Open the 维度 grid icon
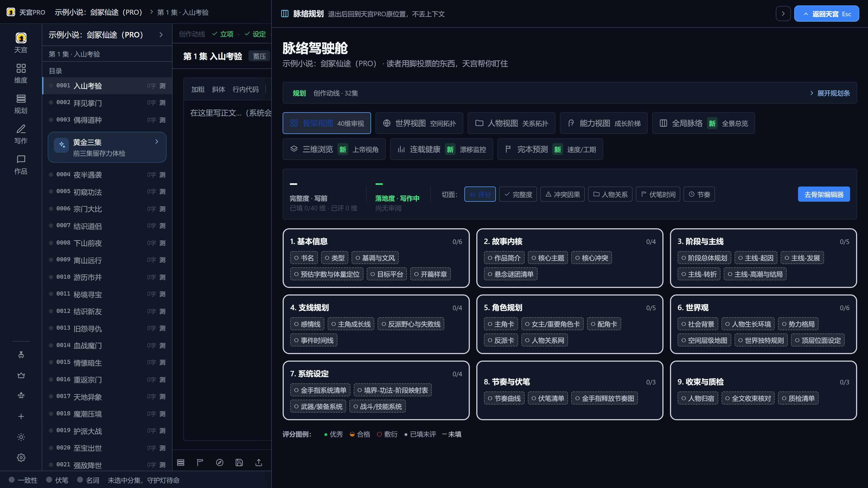The height and width of the screenshot is (488, 868). pyautogui.click(x=21, y=73)
